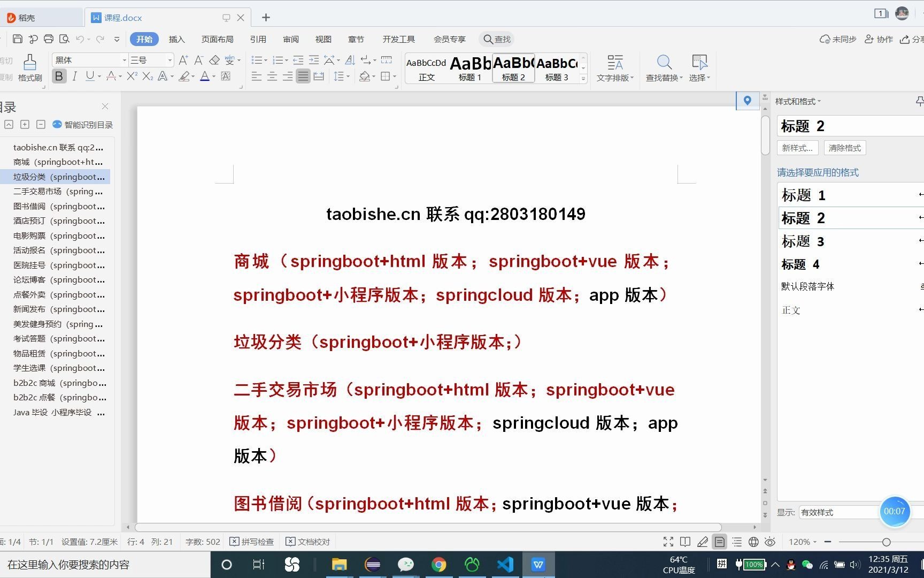Screen dimensions: 924x578
Task: Switch to full screen view mode
Action: coord(668,542)
